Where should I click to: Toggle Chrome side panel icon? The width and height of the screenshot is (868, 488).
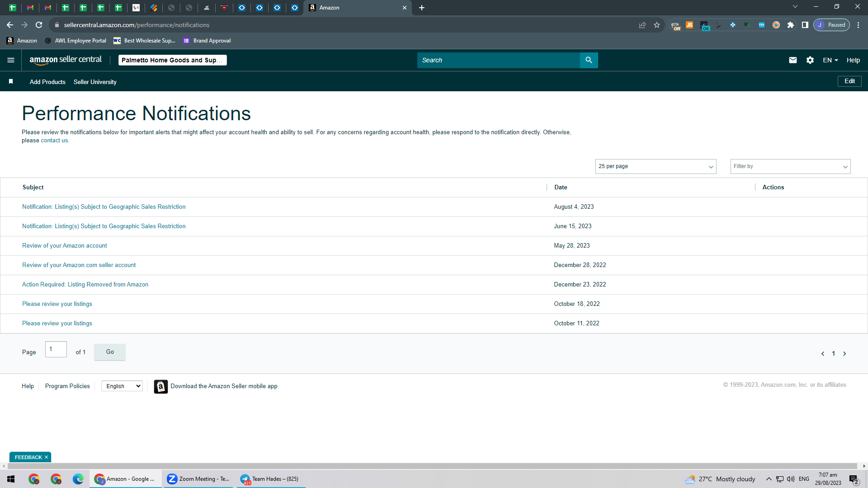point(805,25)
